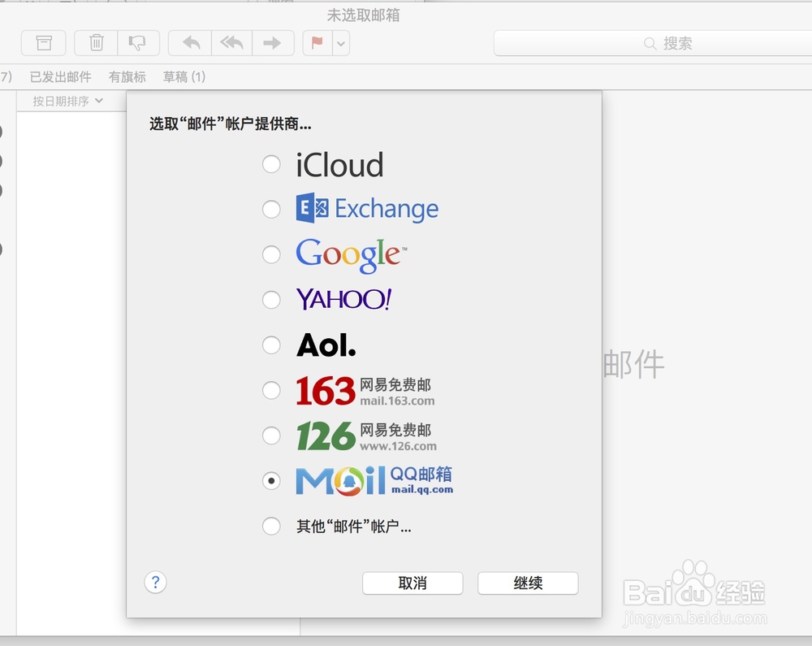The image size is (812, 646).
Task: Click the search field
Action: coord(653,43)
